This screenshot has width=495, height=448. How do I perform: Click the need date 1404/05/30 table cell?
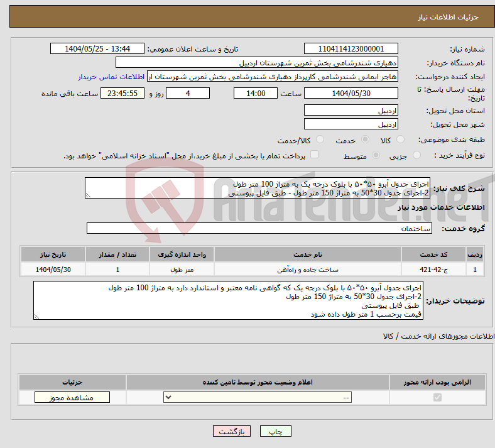[x=53, y=270]
